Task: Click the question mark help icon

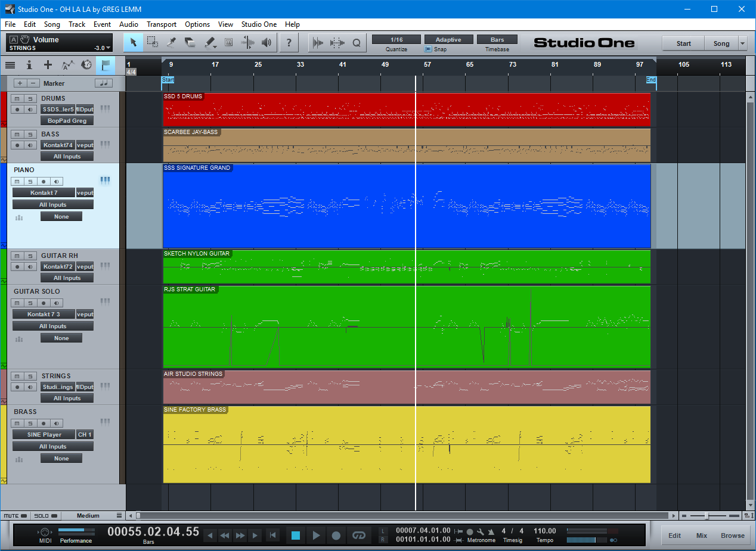Action: (x=289, y=42)
